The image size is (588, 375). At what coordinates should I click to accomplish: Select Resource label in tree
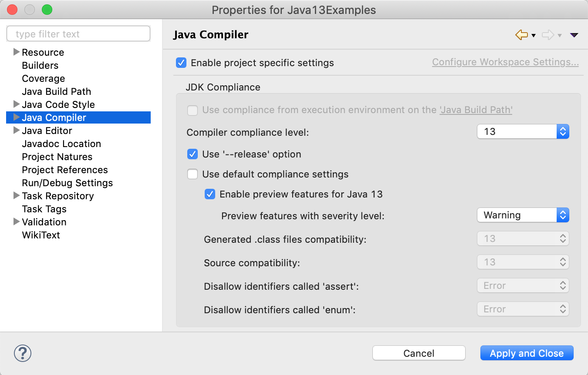(43, 52)
